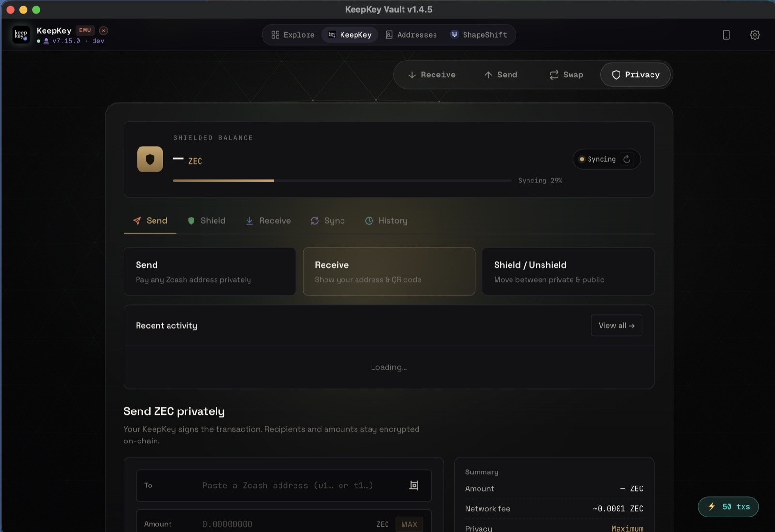Image resolution: width=775 pixels, height=532 pixels.
Task: Click the '~0.0001 ZEC' network fee value
Action: coord(618,509)
